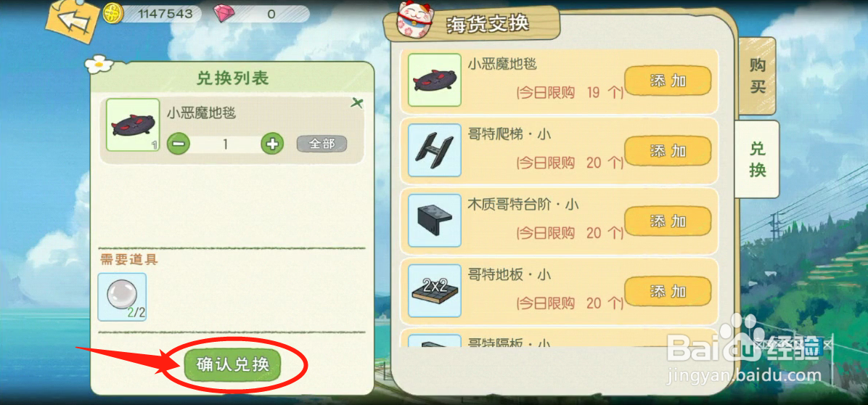Select the 兑换 tab
Viewport: 868px width, 405px height.
pos(757,160)
